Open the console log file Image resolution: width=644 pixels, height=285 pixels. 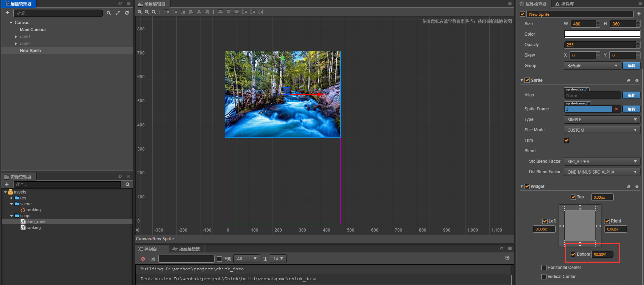coord(153,259)
